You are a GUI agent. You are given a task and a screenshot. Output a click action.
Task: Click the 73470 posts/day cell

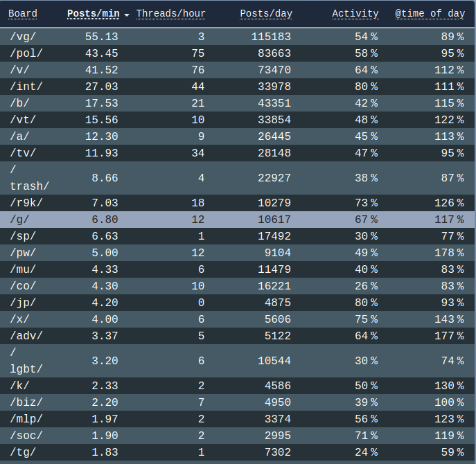click(274, 70)
